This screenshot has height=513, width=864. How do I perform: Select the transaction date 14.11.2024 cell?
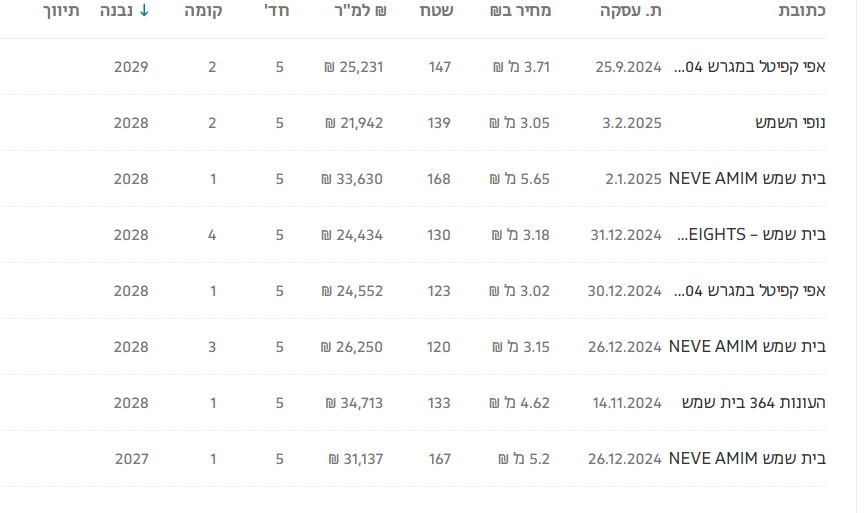click(x=627, y=403)
